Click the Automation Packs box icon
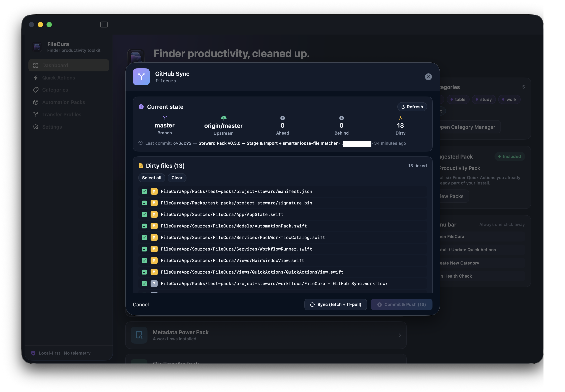This screenshot has height=392, width=565. (x=36, y=102)
